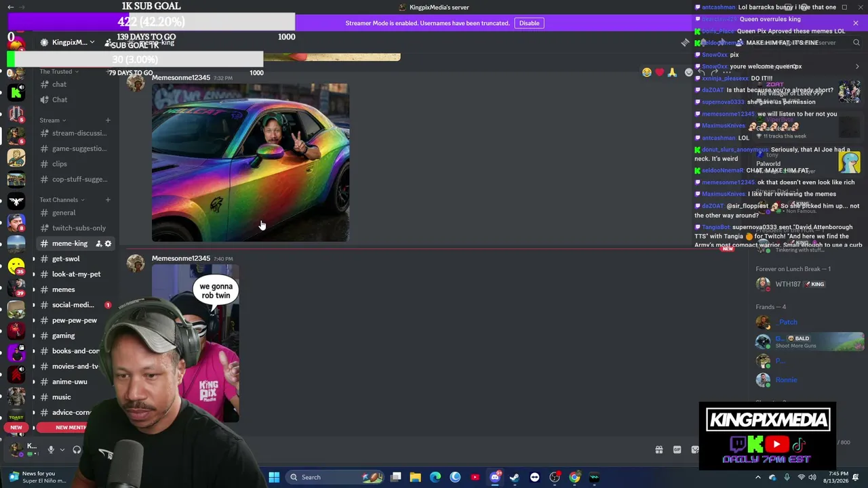Screen dimensions: 868x488
Task: Open Microsoft Edge from the taskbar
Action: click(x=435, y=477)
